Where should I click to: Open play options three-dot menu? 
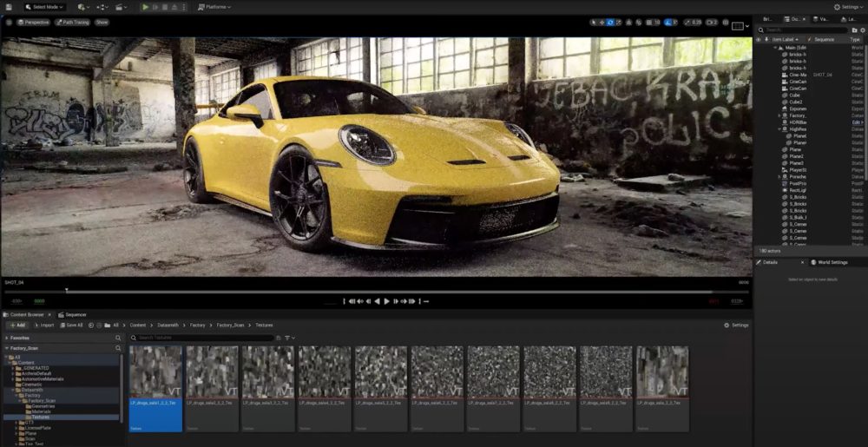point(184,7)
